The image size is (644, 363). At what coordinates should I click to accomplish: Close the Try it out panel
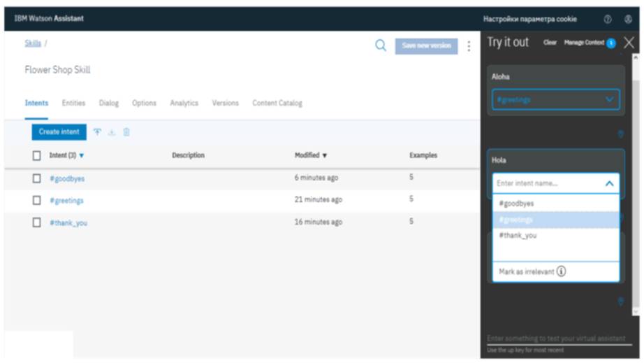coord(629,43)
